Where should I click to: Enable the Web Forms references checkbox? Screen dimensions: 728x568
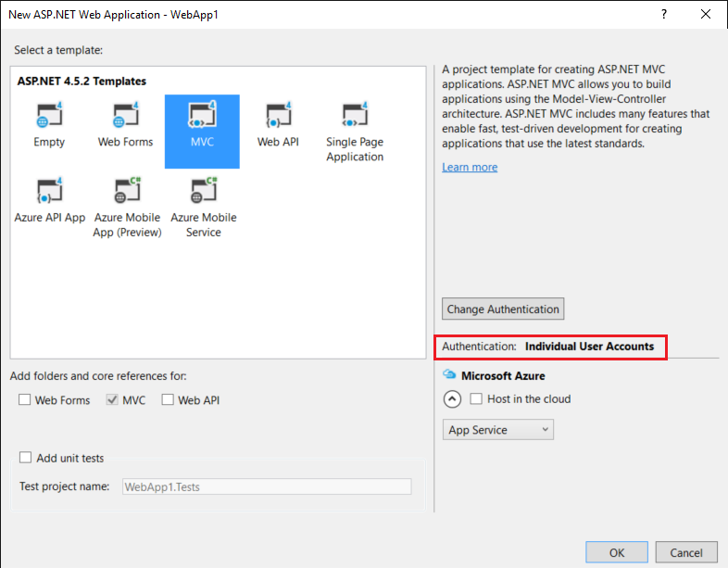click(x=25, y=400)
